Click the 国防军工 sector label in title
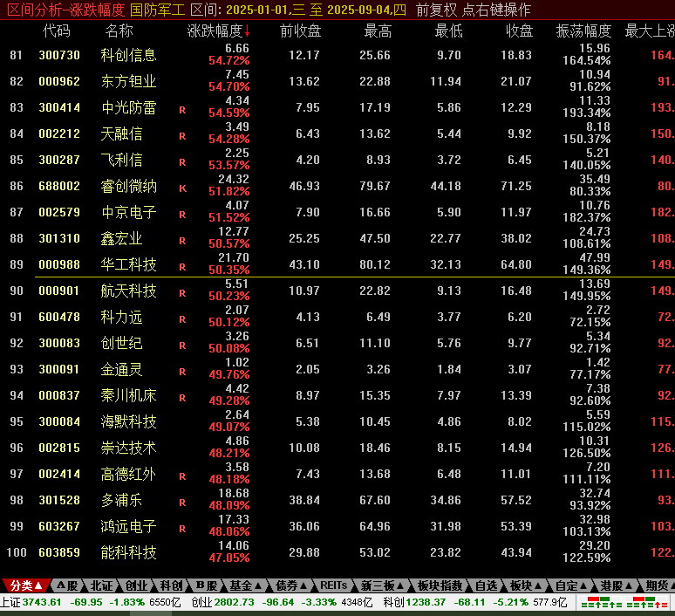This screenshot has height=616, width=675. (x=157, y=10)
